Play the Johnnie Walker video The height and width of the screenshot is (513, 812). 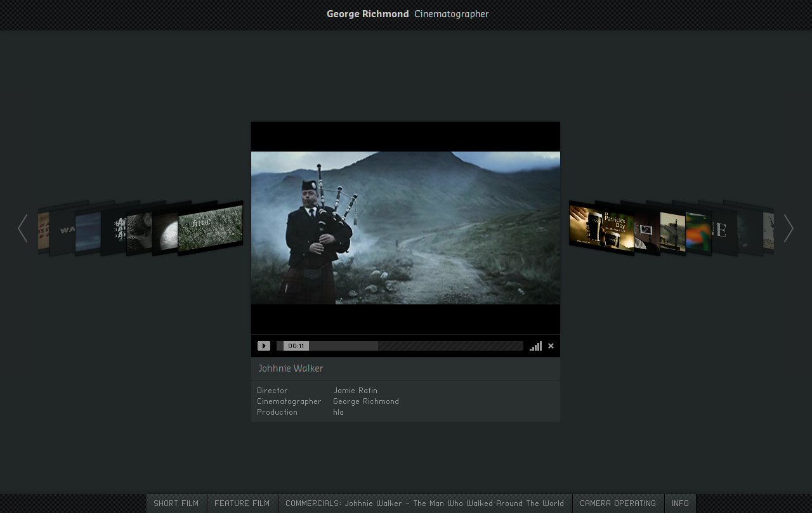[264, 346]
